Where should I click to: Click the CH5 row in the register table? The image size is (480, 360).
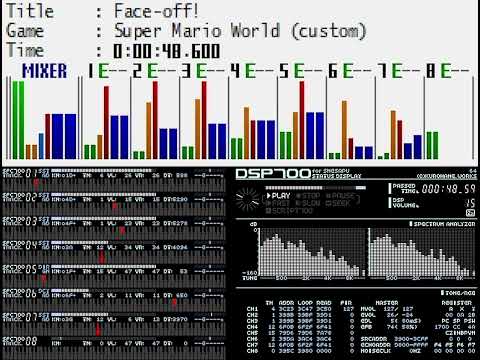(x=299, y=333)
